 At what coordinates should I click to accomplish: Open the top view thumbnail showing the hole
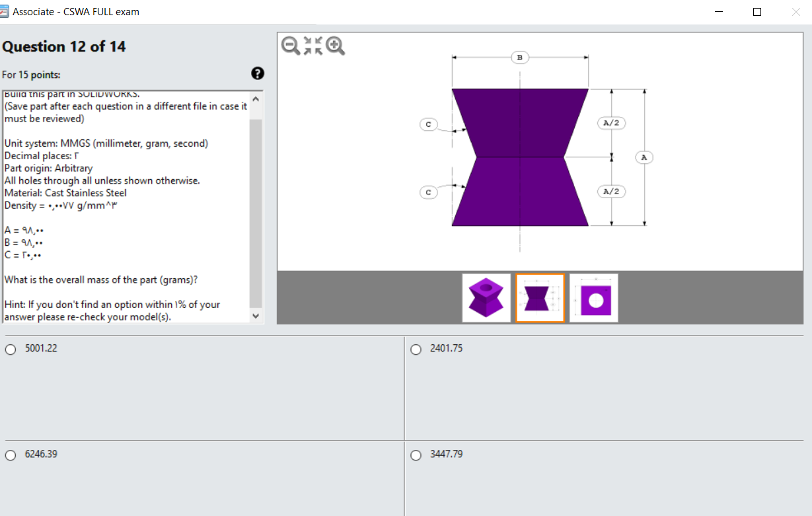[x=593, y=297]
